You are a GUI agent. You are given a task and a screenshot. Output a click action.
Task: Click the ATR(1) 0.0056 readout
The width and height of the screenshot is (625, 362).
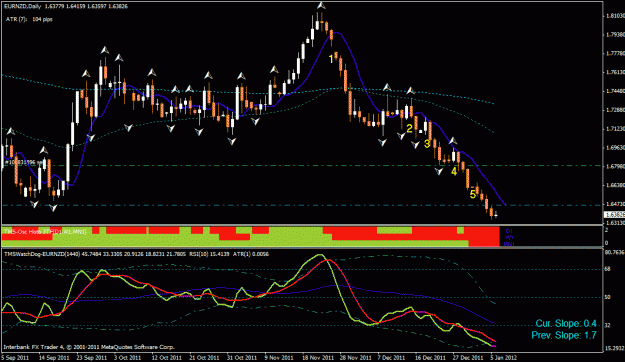251,254
